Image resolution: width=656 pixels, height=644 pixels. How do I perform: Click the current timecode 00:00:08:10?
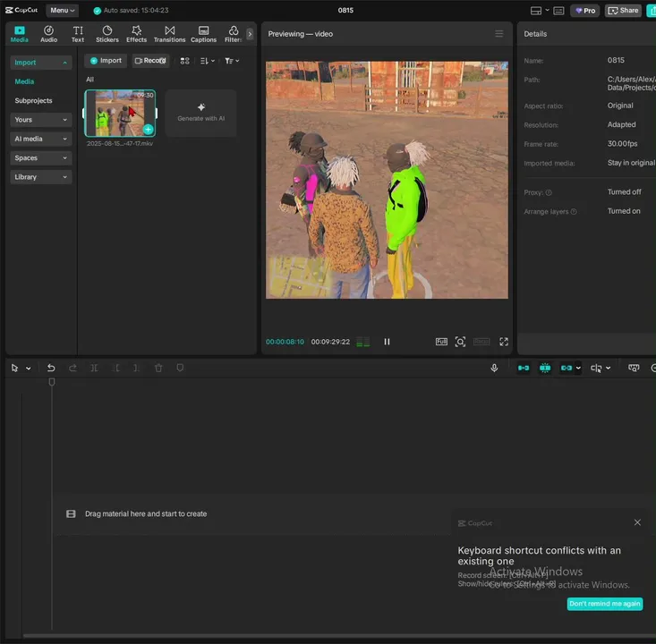point(285,342)
